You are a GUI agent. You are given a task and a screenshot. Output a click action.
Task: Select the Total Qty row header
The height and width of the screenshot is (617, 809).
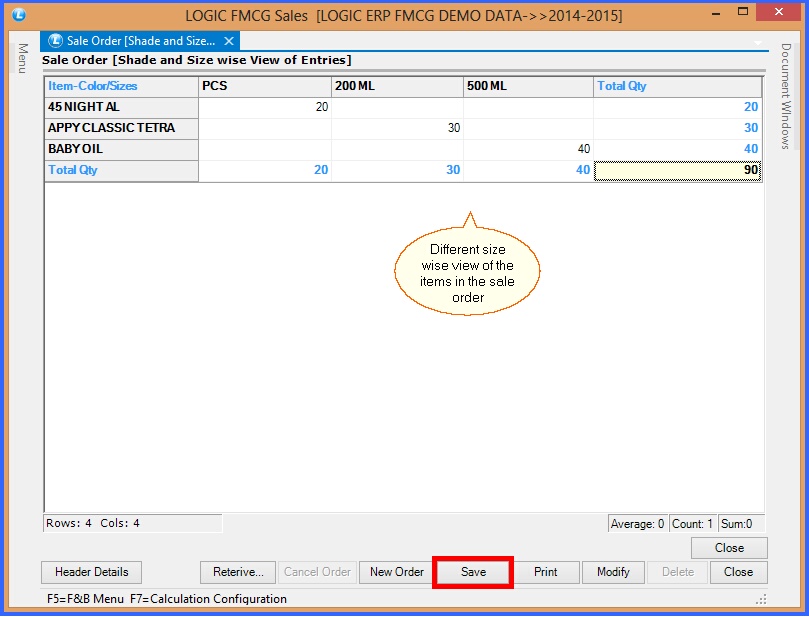121,170
